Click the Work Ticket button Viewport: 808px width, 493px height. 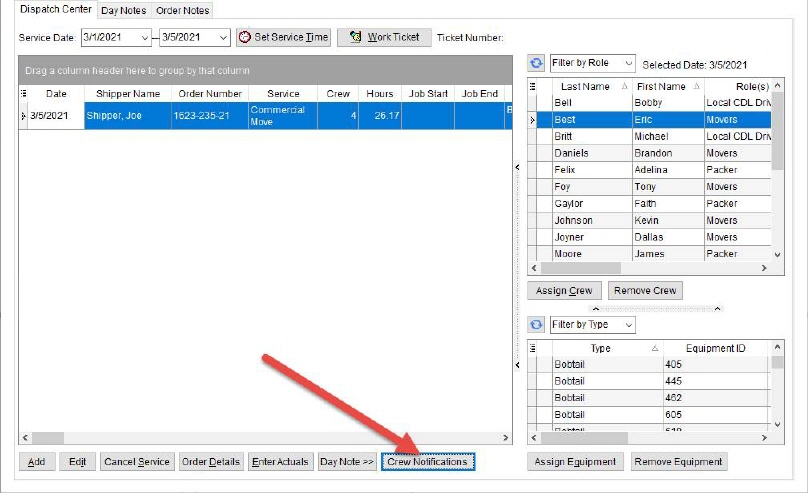pyautogui.click(x=384, y=37)
